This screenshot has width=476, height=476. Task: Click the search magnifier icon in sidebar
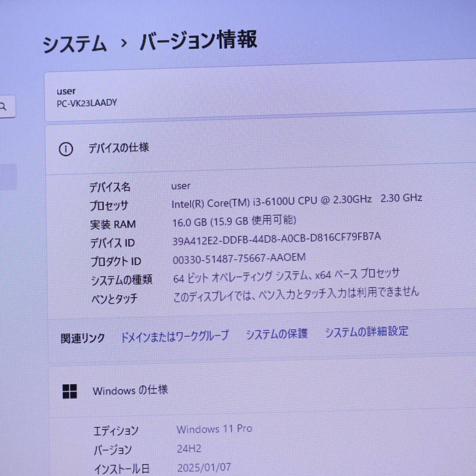(x=3, y=106)
